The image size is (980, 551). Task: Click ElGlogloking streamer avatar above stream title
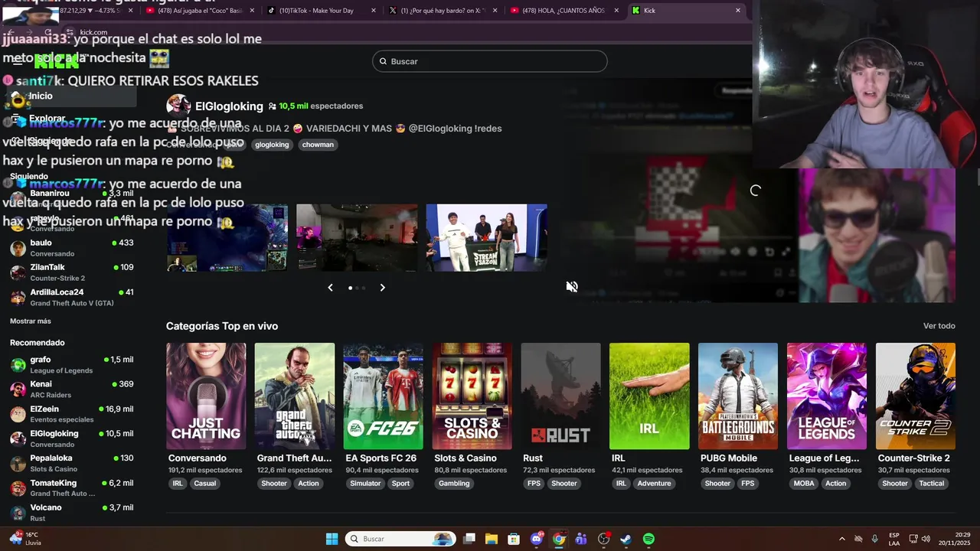pyautogui.click(x=178, y=106)
